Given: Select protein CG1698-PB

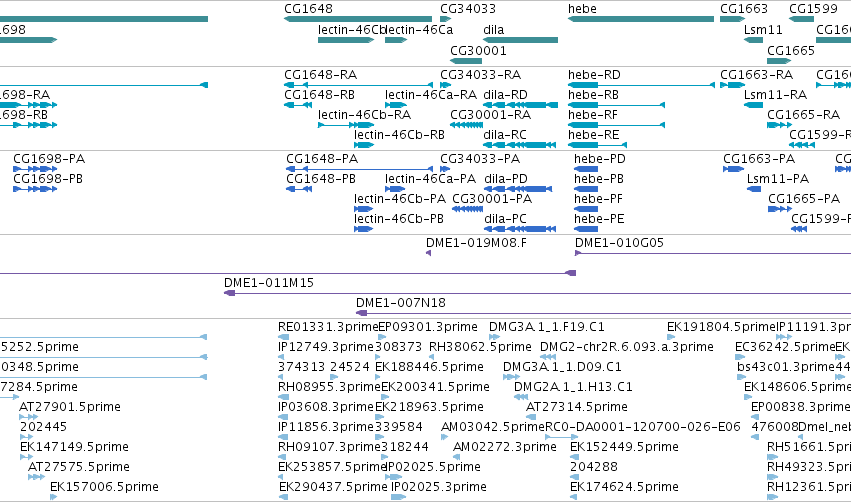Looking at the screenshot, I should pos(48,179).
